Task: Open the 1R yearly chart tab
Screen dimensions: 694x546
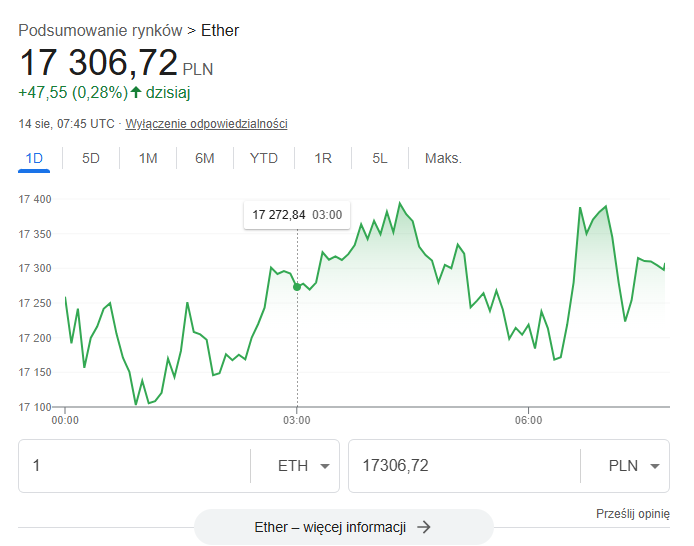Action: tap(323, 158)
